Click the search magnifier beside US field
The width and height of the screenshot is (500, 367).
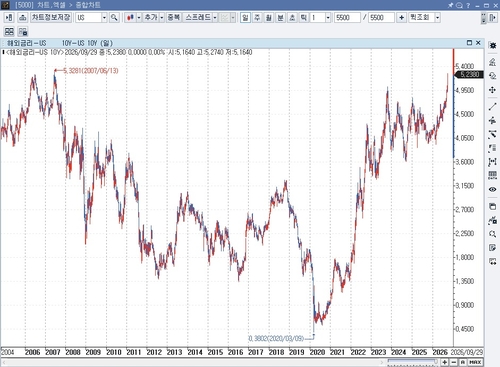114,17
